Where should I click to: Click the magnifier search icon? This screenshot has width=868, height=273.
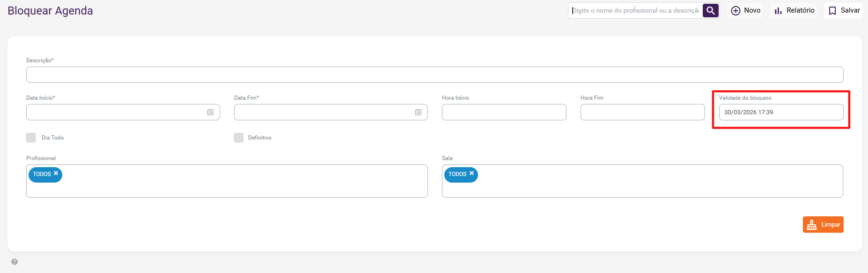point(710,10)
